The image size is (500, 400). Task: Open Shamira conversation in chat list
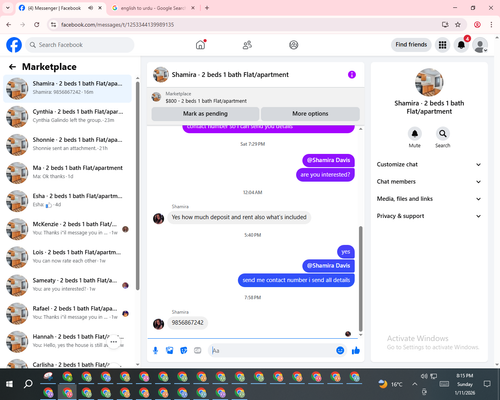click(67, 88)
